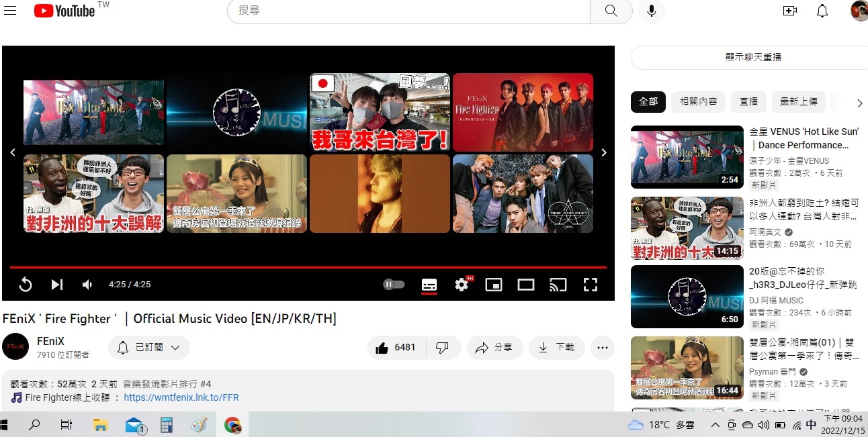868x437 pixels.
Task: Open the player settings gear
Action: [x=462, y=285]
